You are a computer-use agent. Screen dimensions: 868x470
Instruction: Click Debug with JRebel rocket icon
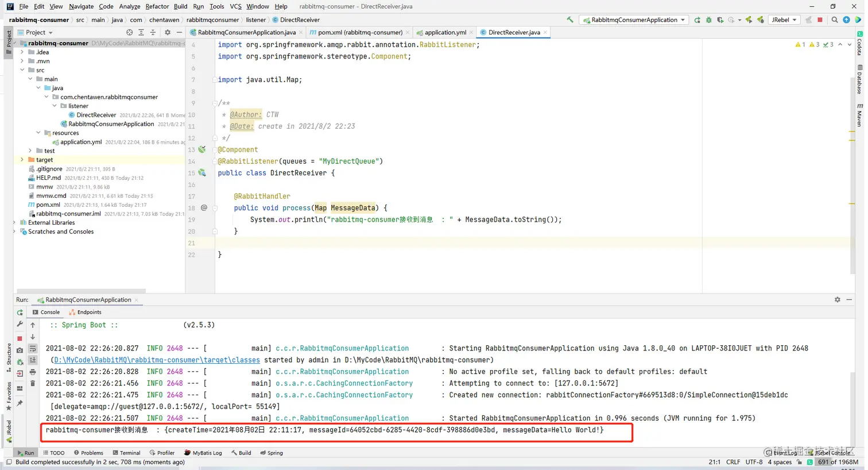[x=760, y=20]
